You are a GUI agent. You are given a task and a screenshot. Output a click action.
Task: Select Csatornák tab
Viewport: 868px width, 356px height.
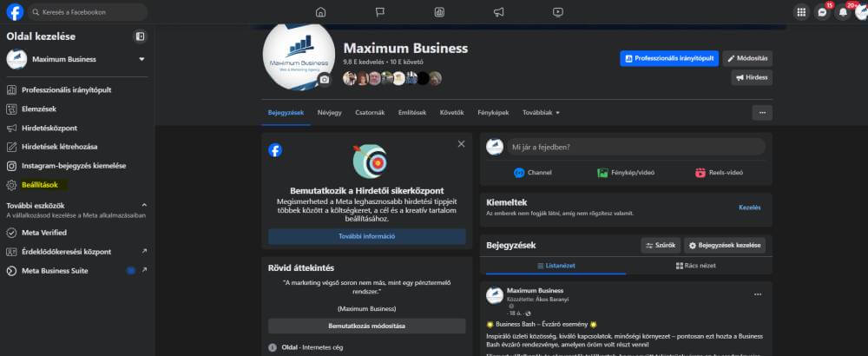coord(370,112)
